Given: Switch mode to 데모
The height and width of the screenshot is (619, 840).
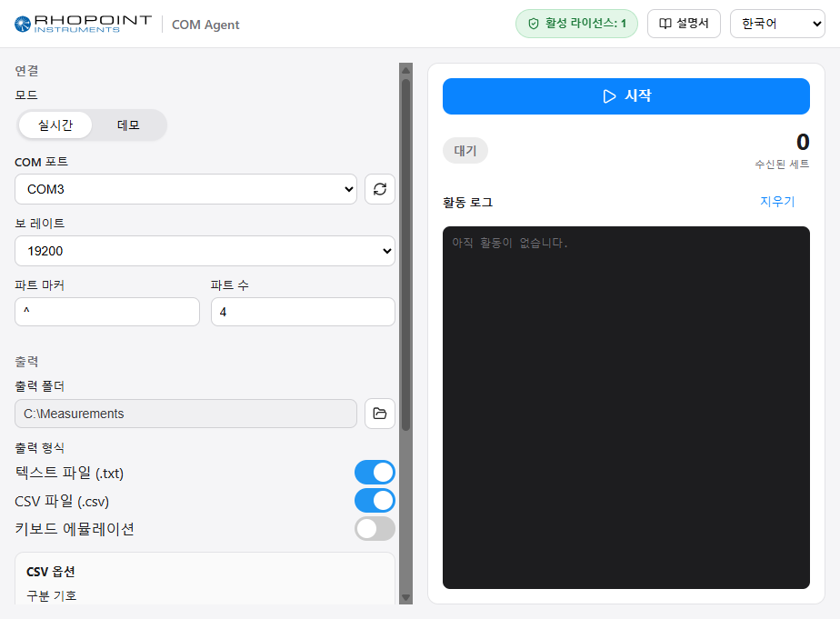Looking at the screenshot, I should [x=128, y=125].
